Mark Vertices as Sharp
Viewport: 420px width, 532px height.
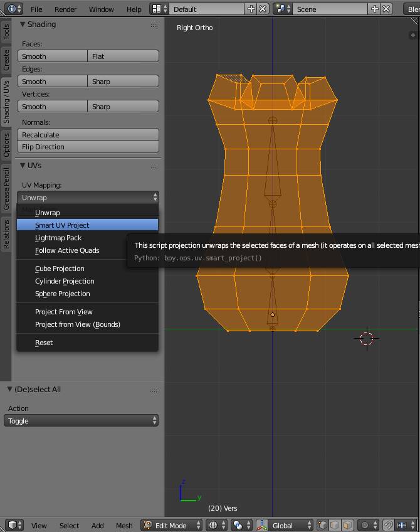pos(123,107)
